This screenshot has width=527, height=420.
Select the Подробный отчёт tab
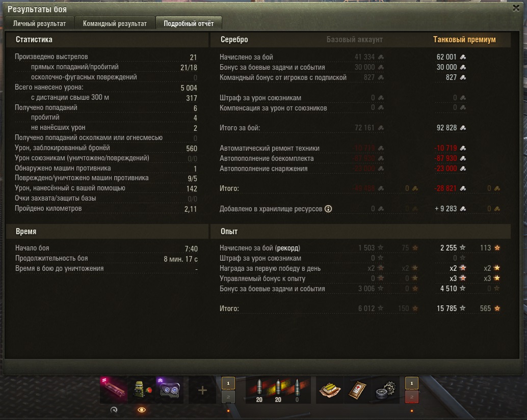click(x=189, y=23)
